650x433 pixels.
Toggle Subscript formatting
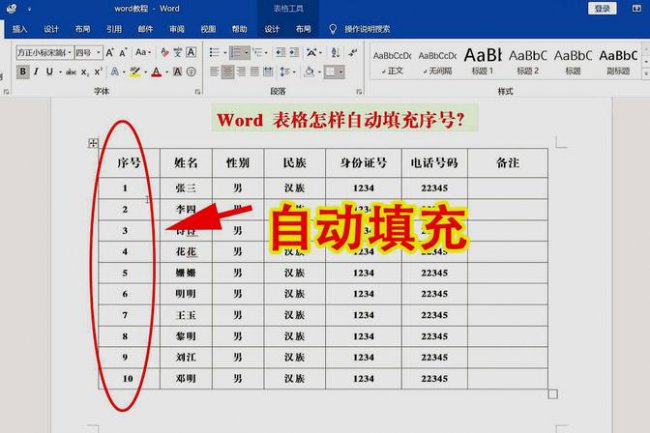click(x=85, y=72)
